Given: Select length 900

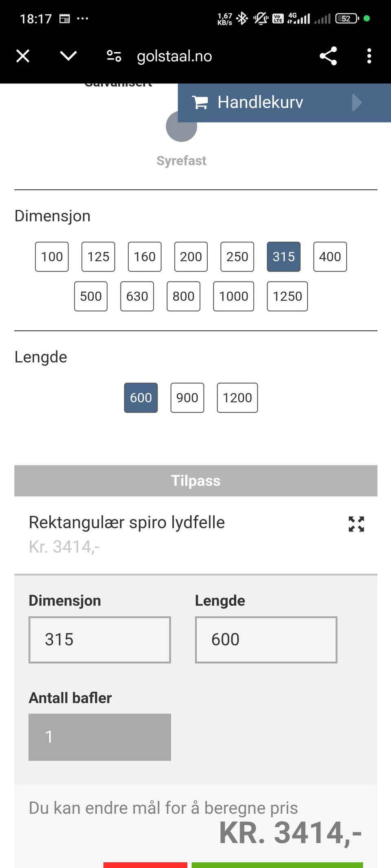Looking at the screenshot, I should (x=187, y=398).
